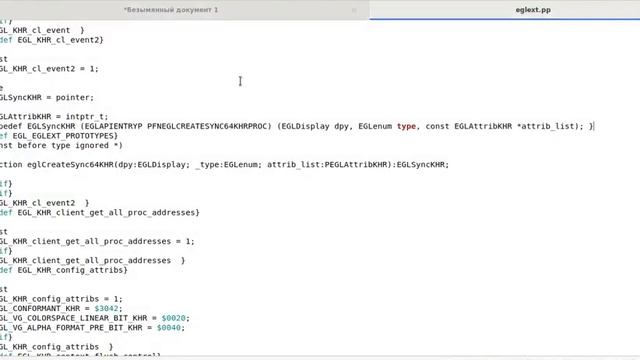Click the "before type ignored *)" comment

click(x=70, y=145)
